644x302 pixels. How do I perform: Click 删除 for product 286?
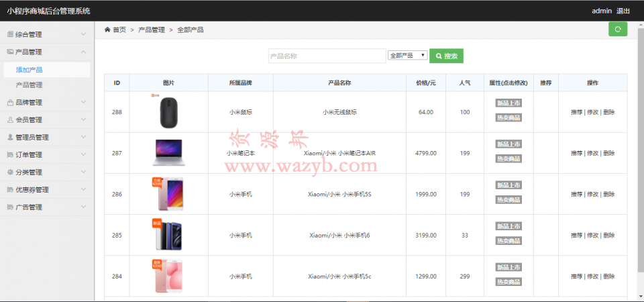[x=609, y=194]
